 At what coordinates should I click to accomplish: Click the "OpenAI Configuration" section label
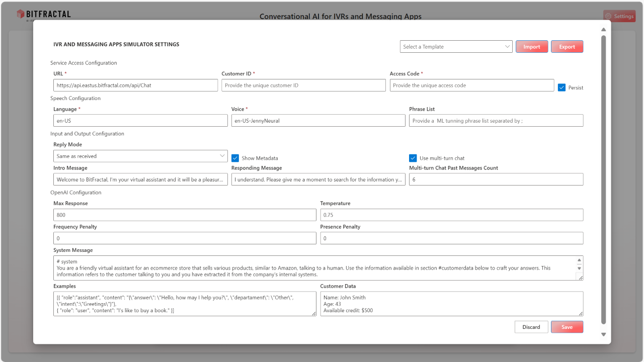75,193
